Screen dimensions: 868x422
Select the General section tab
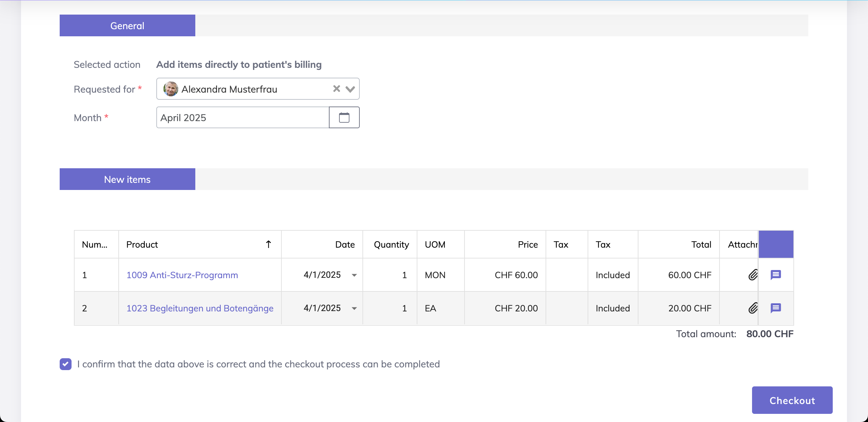(127, 26)
